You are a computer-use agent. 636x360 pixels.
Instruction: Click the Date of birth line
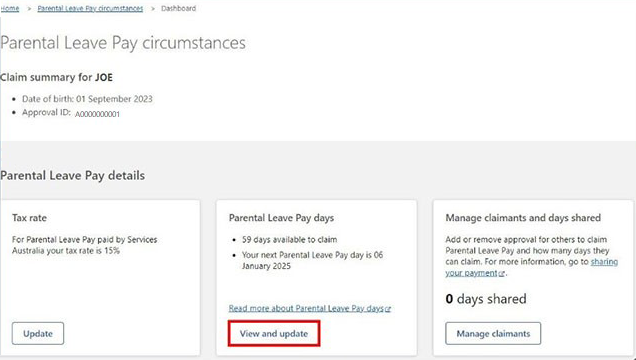(87, 99)
